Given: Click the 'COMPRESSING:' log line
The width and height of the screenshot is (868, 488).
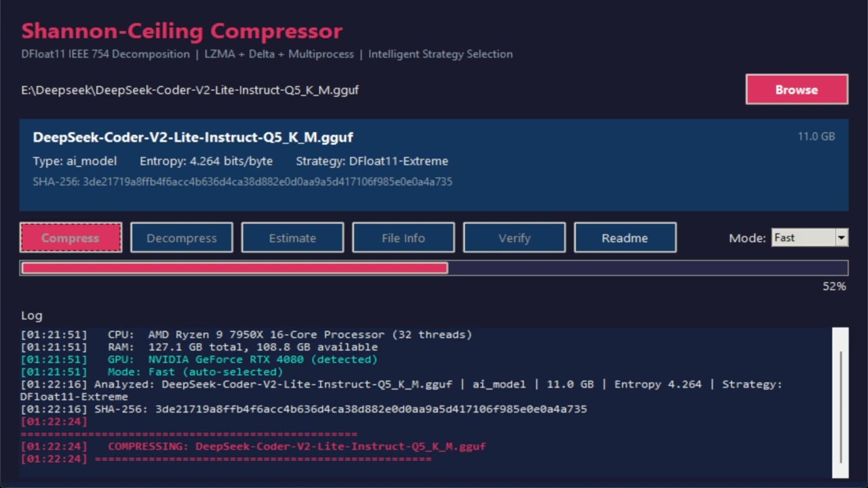Looking at the screenshot, I should pos(253,446).
